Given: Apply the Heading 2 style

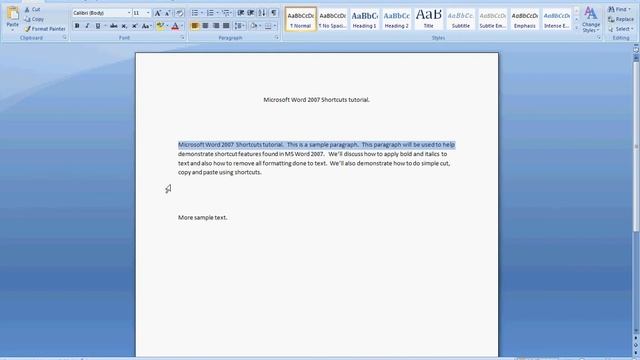Looking at the screenshot, I should [396, 19].
